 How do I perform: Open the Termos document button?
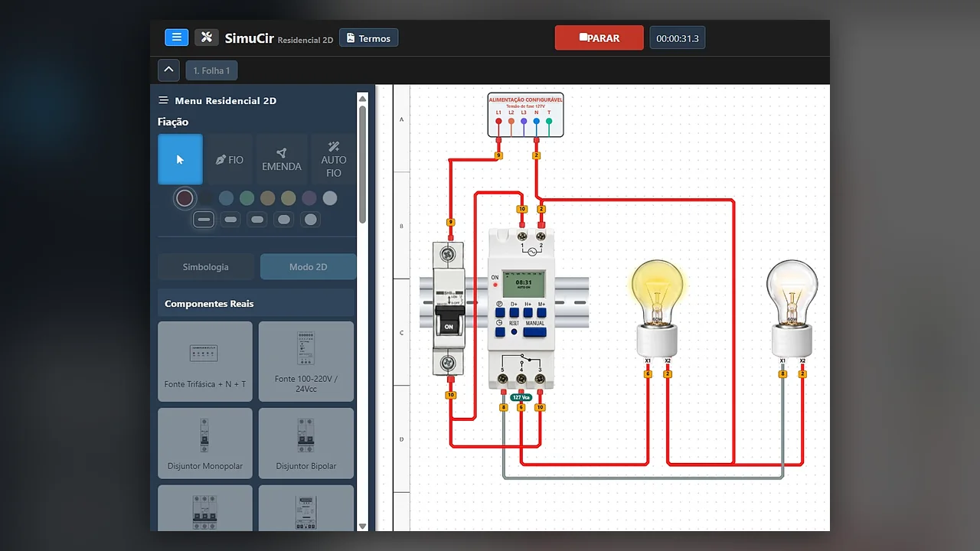[x=368, y=38]
